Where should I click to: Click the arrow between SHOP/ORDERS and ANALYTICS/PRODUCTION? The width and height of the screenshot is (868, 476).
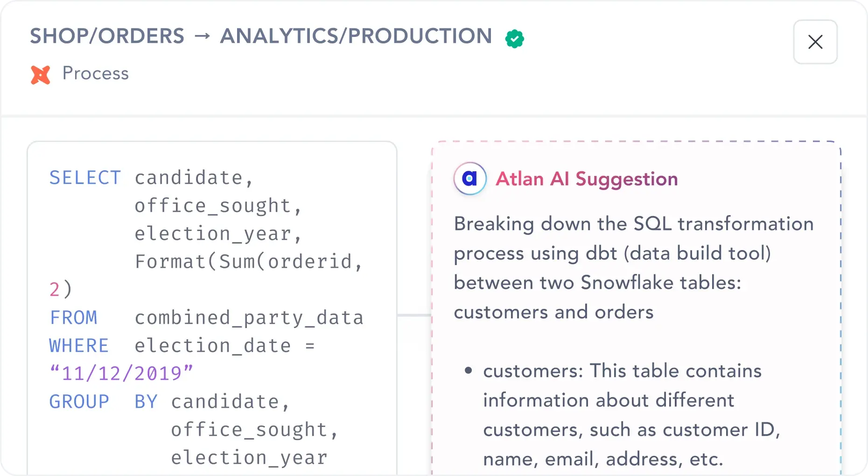[203, 36]
